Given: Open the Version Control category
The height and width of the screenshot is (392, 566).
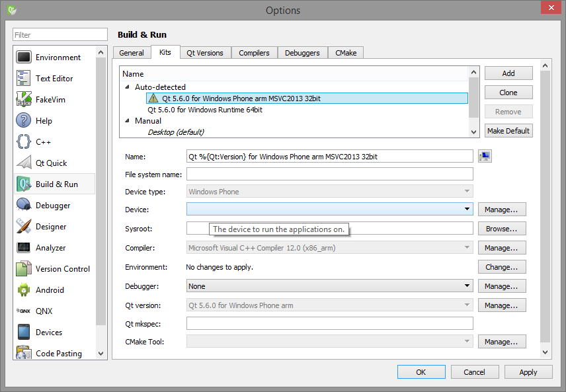Looking at the screenshot, I should [x=62, y=269].
